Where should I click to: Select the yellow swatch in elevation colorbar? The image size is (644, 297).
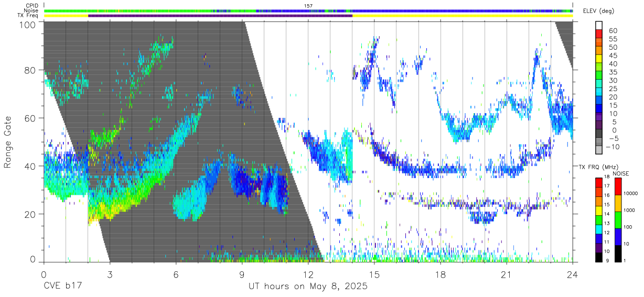[599, 59]
